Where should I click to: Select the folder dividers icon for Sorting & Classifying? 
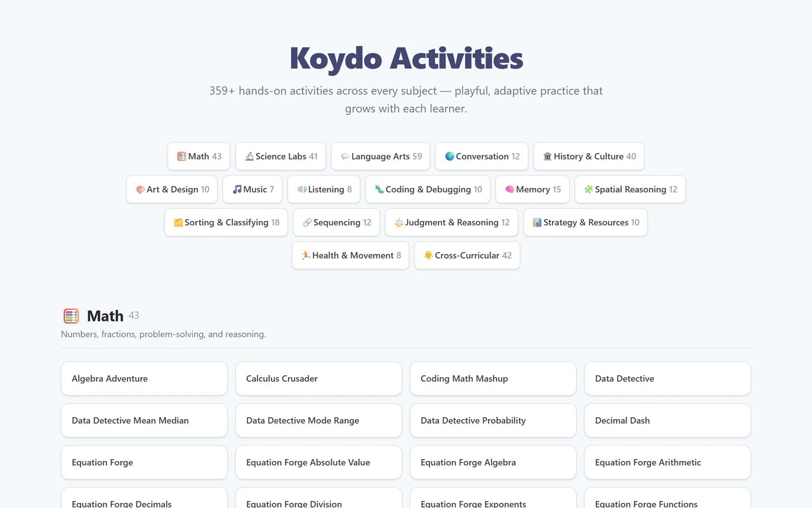pos(178,222)
